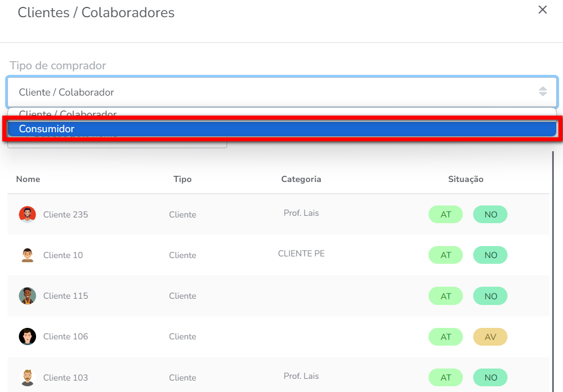Click the vertical scrollbar of client list
The image size is (563, 392).
point(553,269)
